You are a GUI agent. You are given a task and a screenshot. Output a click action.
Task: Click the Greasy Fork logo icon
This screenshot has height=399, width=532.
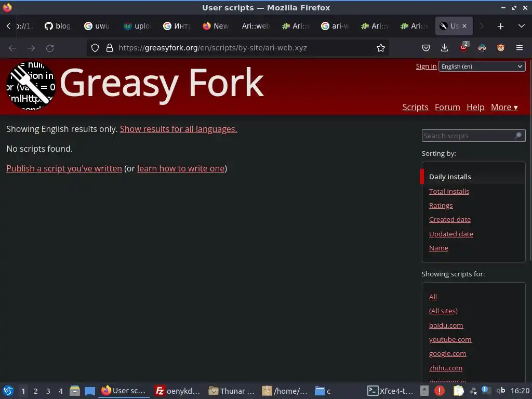31,85
